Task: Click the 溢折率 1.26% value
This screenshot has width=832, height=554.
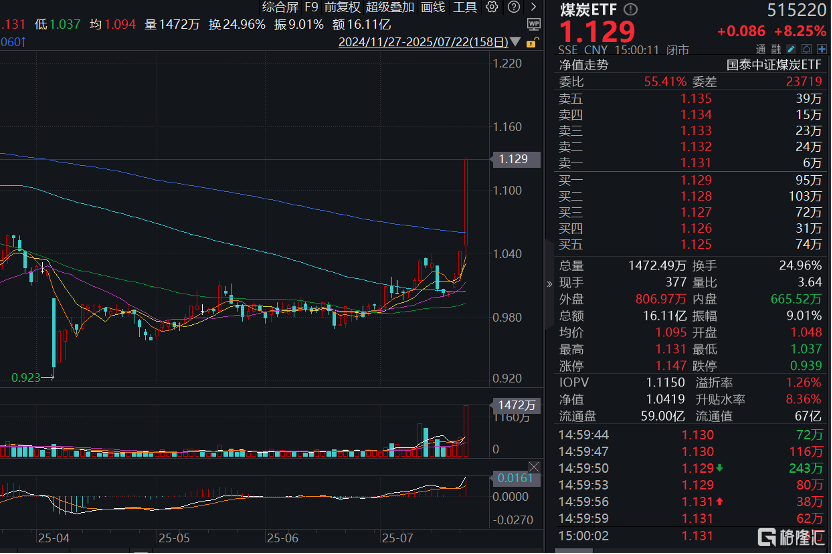Action: tap(804, 383)
